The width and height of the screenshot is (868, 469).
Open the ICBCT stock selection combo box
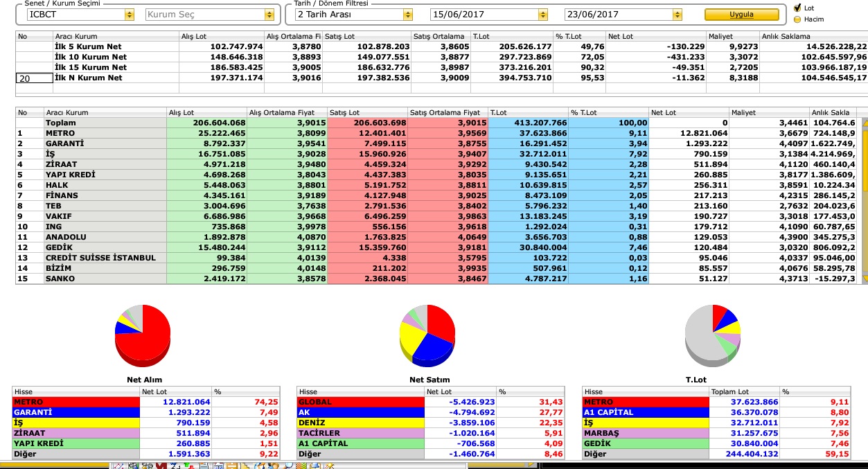80,15
